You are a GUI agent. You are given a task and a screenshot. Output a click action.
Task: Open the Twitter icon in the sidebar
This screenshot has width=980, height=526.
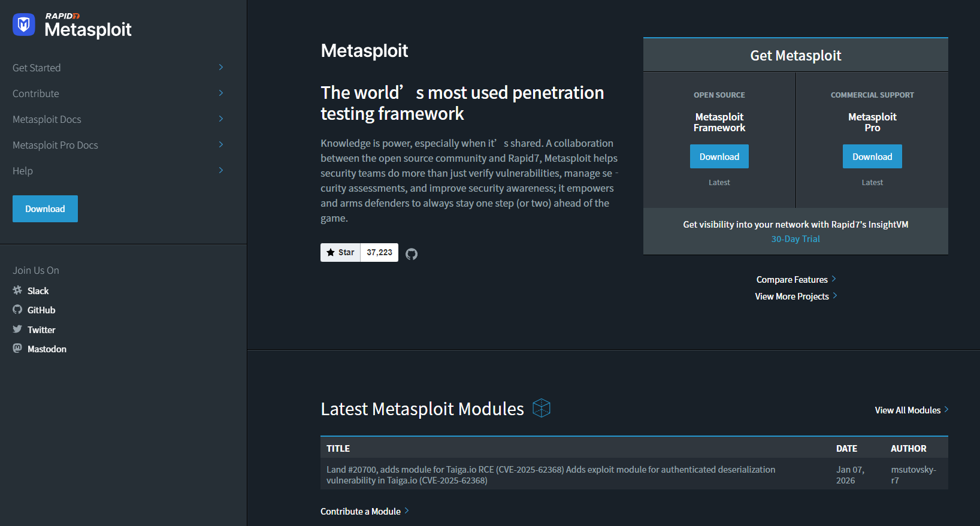(17, 329)
